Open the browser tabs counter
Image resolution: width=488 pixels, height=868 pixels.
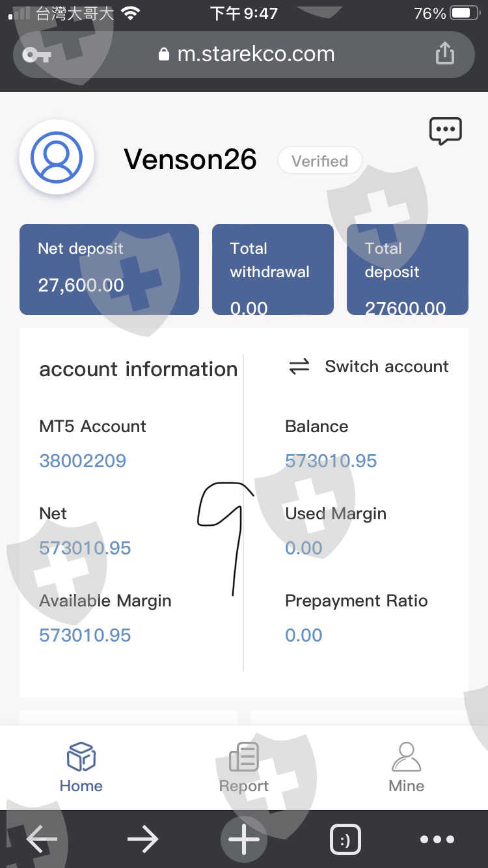346,840
